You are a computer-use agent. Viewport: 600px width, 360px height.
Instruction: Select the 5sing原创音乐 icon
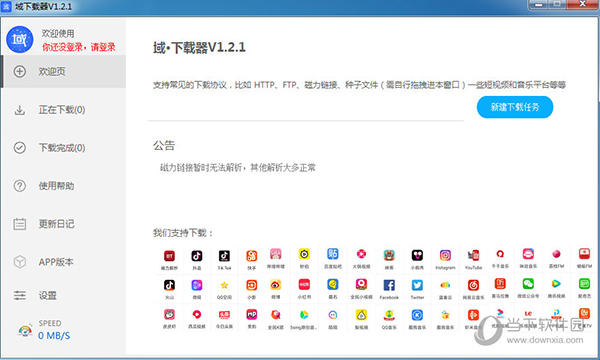coord(304,315)
